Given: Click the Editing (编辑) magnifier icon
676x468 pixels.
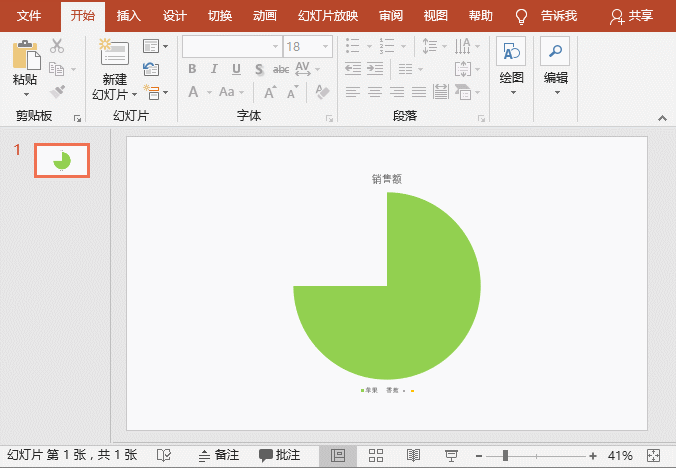Looking at the screenshot, I should click(555, 55).
